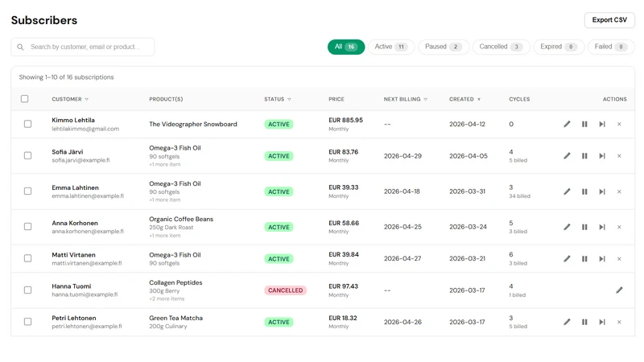Click the CANCELLED status badge
The image size is (644, 362).
(286, 290)
